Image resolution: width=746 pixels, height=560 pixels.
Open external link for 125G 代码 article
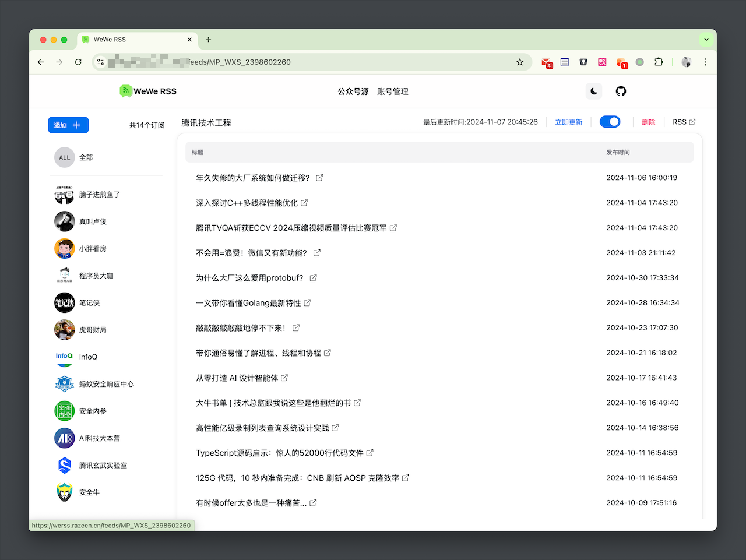(x=406, y=478)
